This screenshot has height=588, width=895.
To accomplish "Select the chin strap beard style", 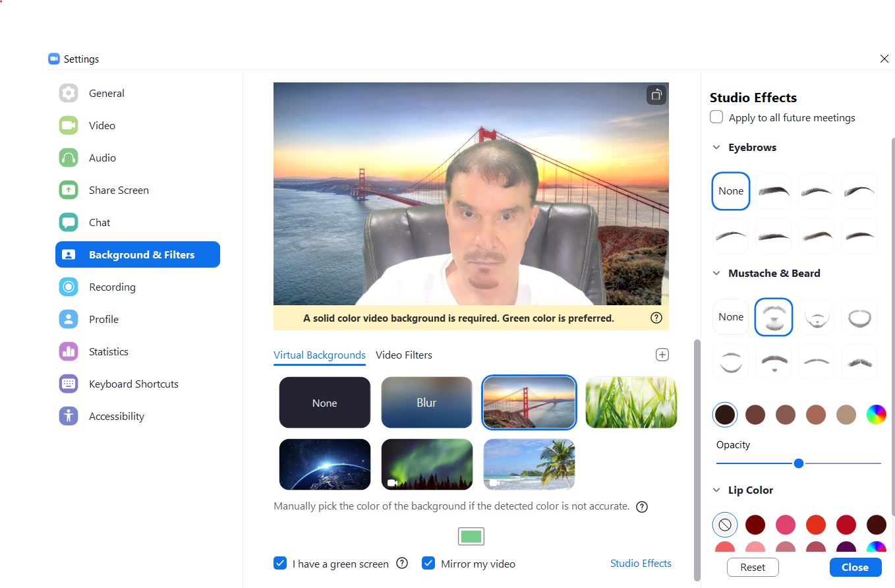I will pyautogui.click(x=731, y=361).
